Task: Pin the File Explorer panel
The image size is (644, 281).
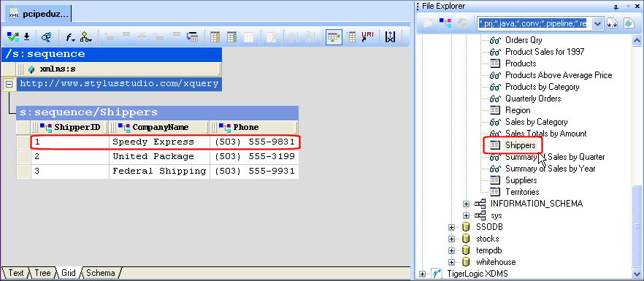Action: (x=616, y=7)
